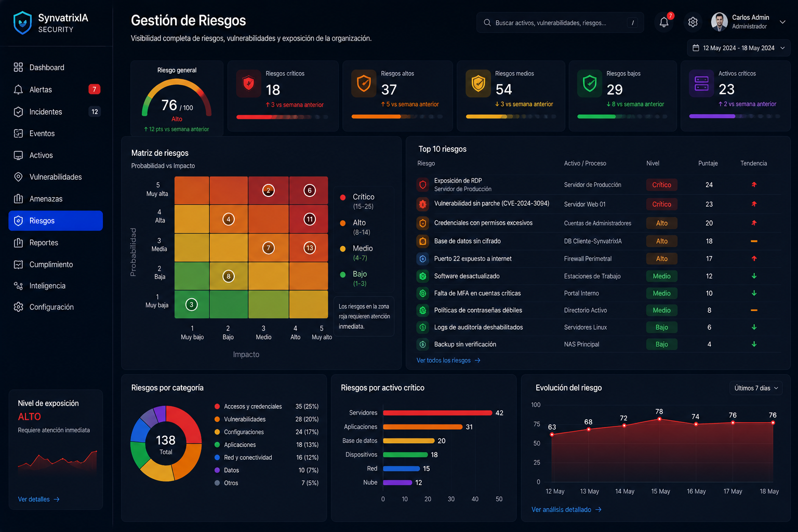Open the notifications bell icon
798x532 pixels.
pos(663,22)
